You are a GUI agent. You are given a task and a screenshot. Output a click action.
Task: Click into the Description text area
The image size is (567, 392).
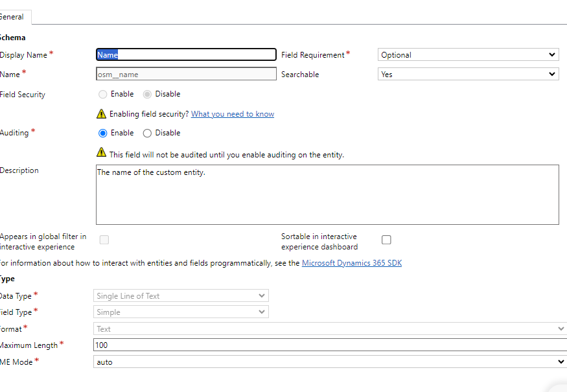point(327,194)
